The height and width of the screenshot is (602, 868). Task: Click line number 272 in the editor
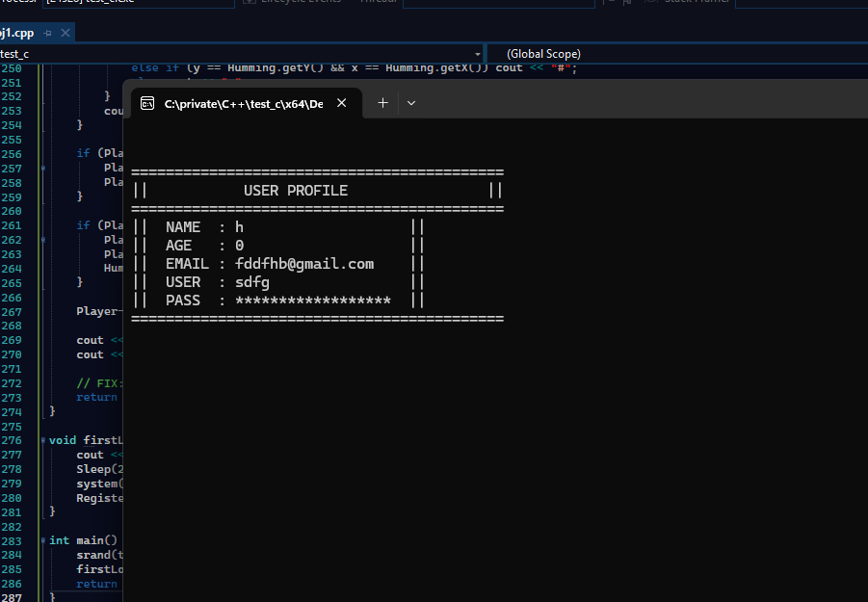point(11,383)
